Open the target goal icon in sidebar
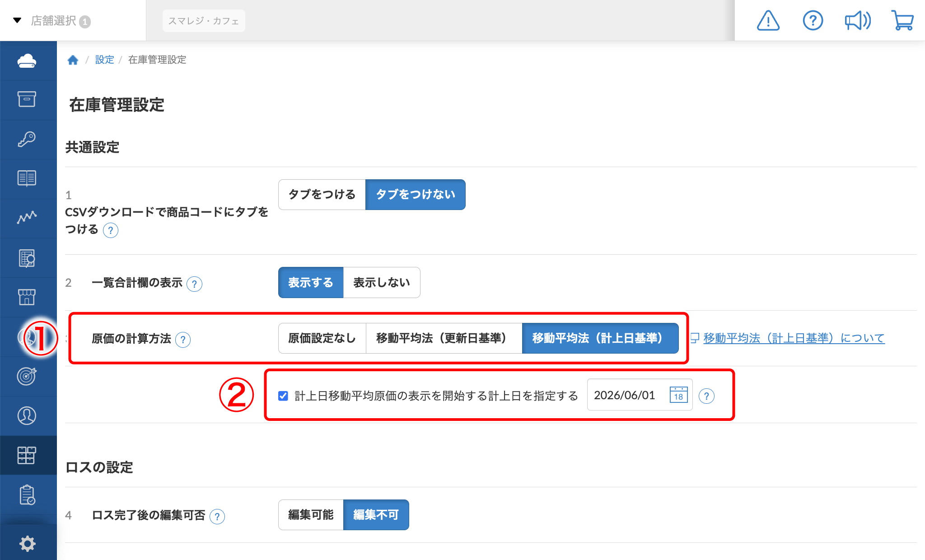This screenshot has height=560, width=925. (x=27, y=376)
